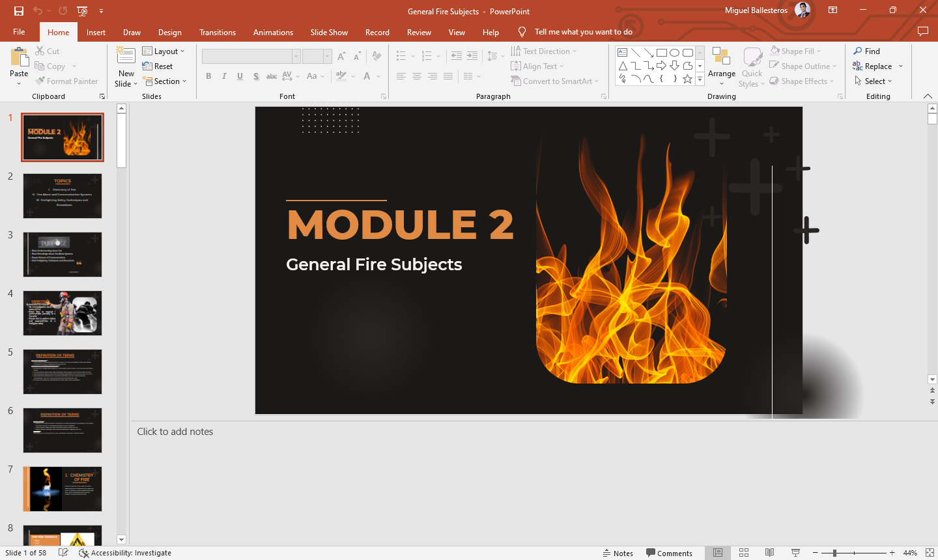Decrease font size
This screenshot has height=560, width=938.
pos(356,57)
